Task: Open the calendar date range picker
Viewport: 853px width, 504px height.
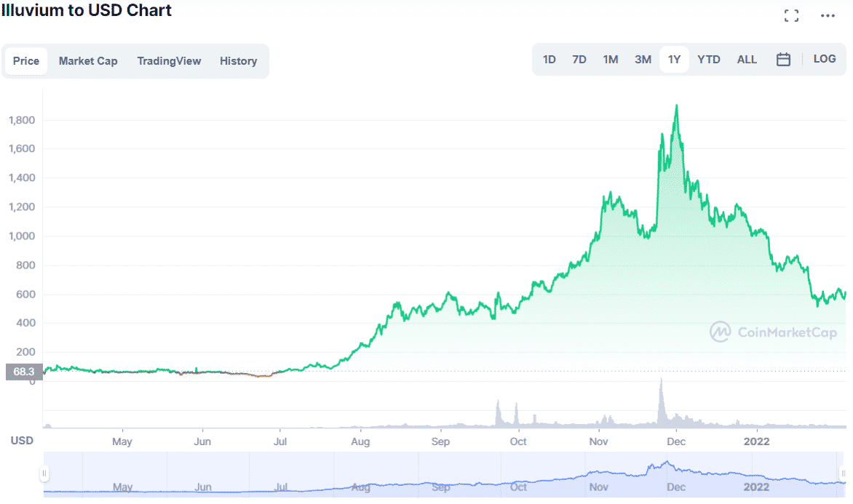Action: click(x=783, y=59)
